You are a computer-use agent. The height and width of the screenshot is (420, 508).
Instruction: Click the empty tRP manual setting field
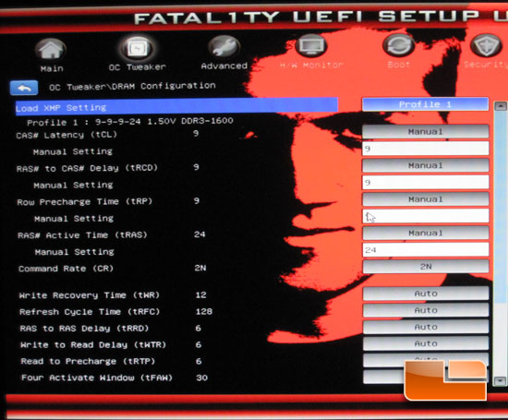click(x=426, y=216)
